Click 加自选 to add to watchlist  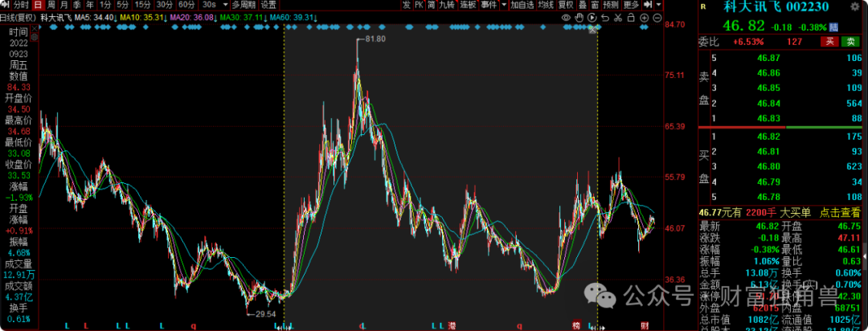[522, 5]
